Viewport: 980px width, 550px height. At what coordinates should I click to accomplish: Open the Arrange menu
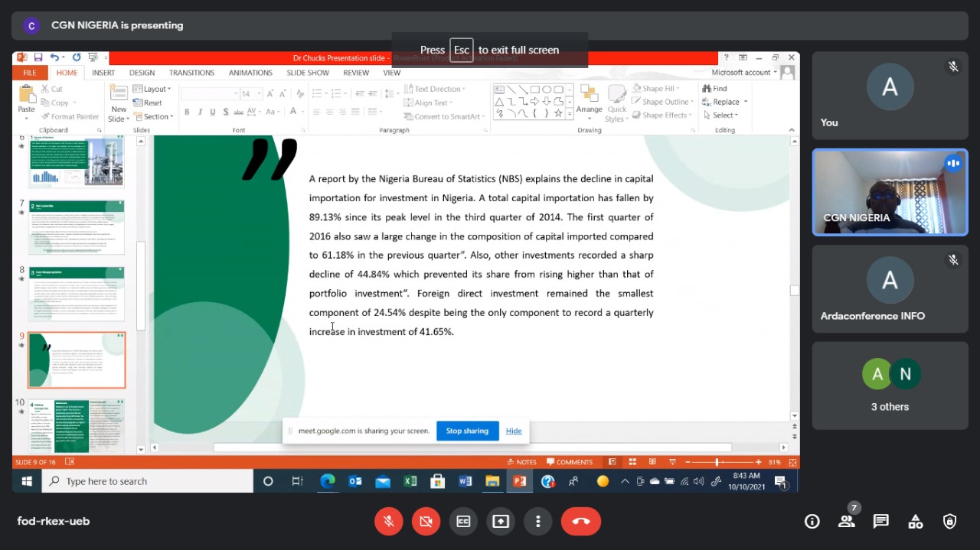590,103
